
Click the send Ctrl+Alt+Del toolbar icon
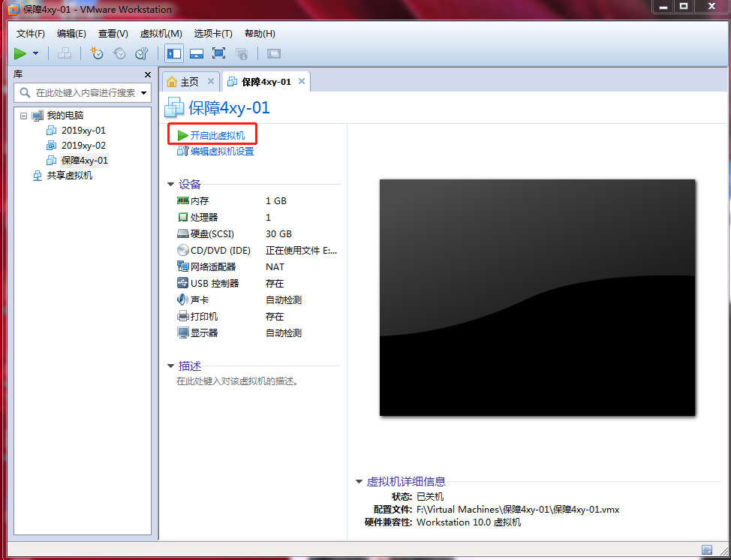point(65,53)
